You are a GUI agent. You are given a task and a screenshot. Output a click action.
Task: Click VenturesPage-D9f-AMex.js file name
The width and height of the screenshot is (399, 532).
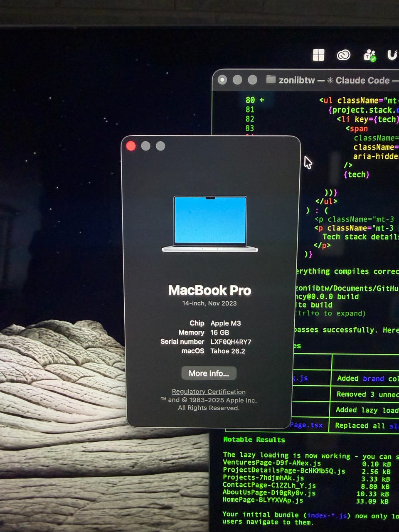click(x=272, y=463)
